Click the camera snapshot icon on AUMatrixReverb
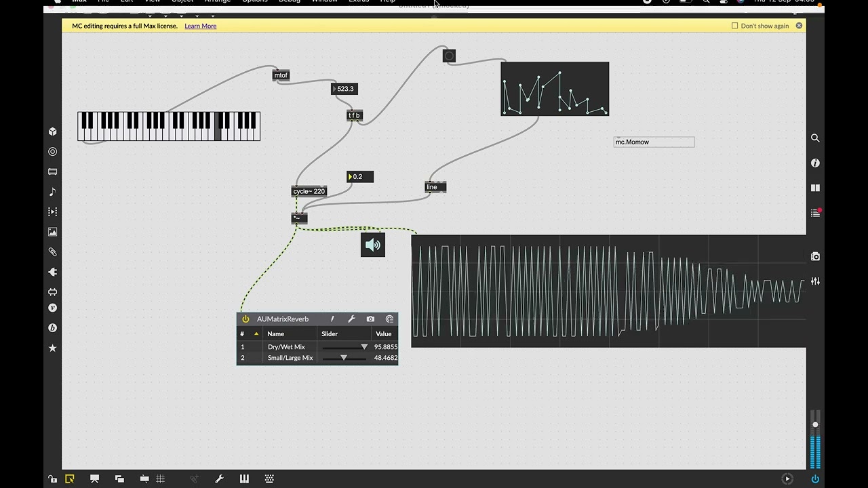This screenshot has width=868, height=488. coord(370,319)
